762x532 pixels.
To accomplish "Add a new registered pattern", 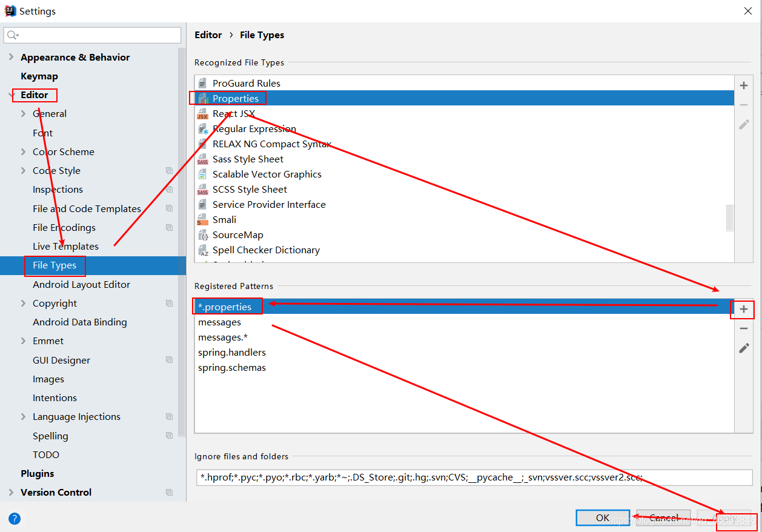I will pos(744,309).
